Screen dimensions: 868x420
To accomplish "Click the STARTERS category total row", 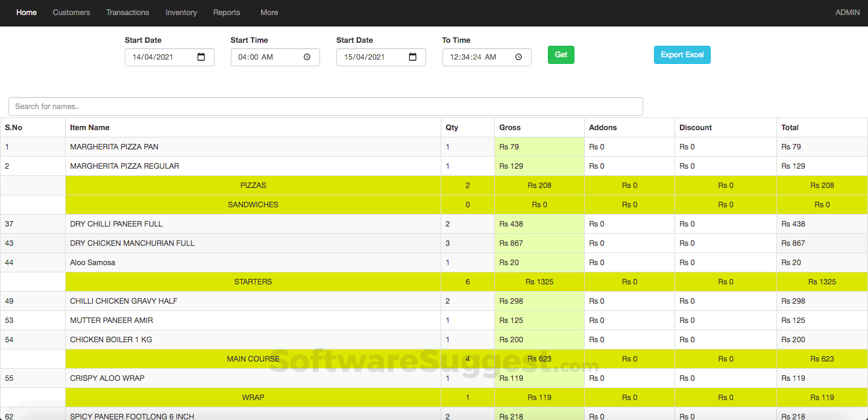I will 253,281.
